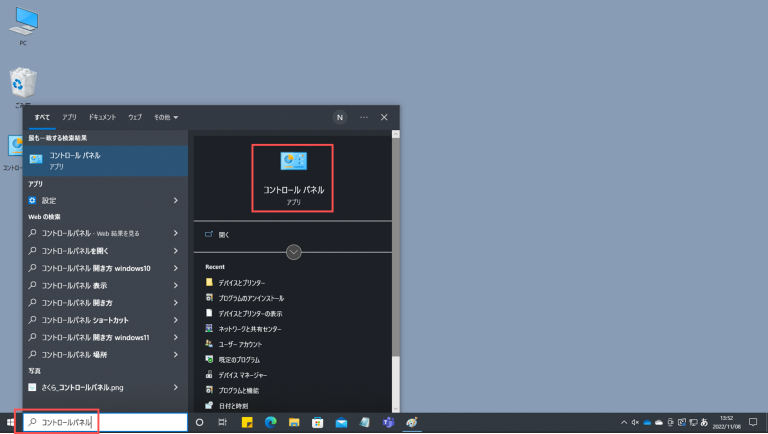Open recent item ユーザー アカウント
The width and height of the screenshot is (768, 434).
coord(233,344)
